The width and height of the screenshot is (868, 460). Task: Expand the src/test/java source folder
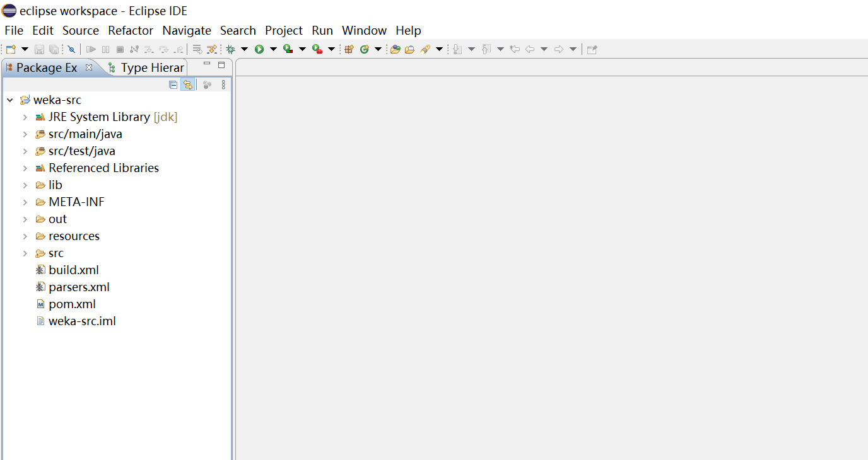click(x=25, y=151)
